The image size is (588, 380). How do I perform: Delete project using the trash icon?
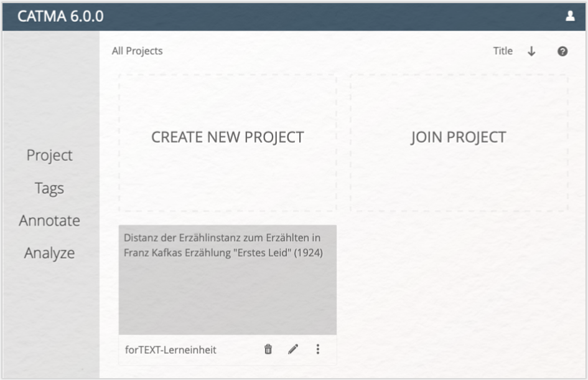(x=268, y=349)
